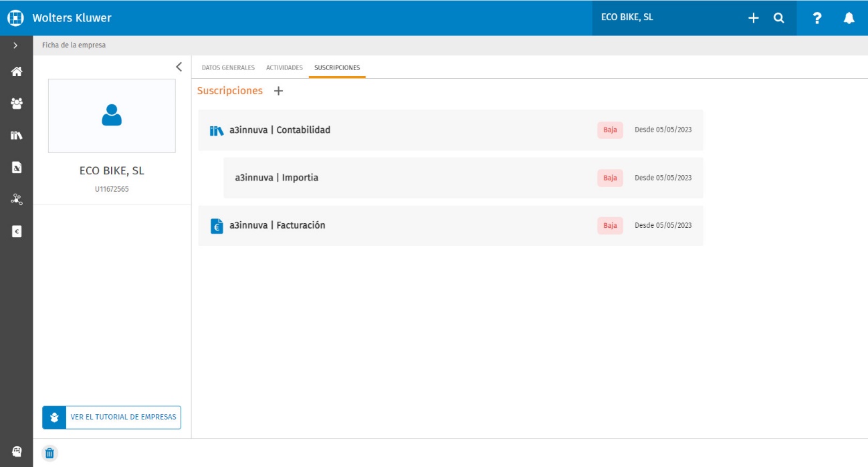Open the people/contacts sidebar icon
The image size is (868, 467).
tap(17, 104)
